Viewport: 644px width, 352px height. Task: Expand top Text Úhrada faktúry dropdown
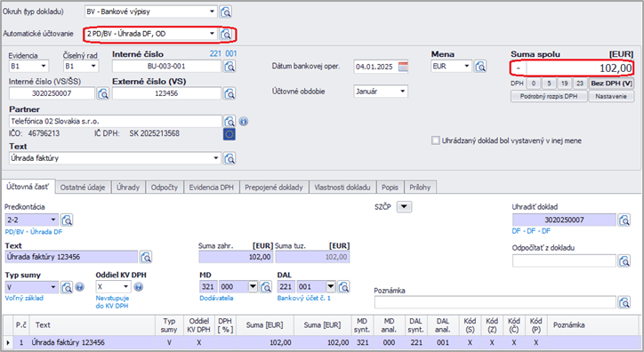pyautogui.click(x=216, y=158)
